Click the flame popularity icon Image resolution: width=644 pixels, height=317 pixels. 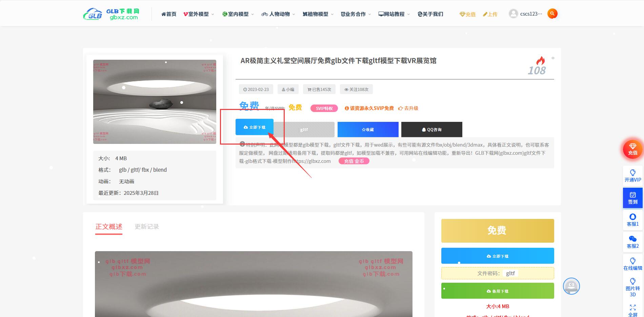pos(540,61)
